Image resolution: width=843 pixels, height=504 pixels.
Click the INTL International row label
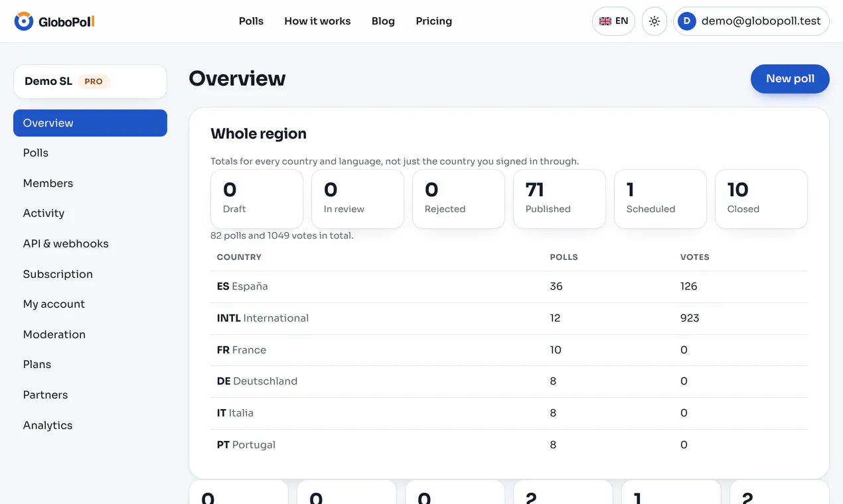click(x=263, y=318)
